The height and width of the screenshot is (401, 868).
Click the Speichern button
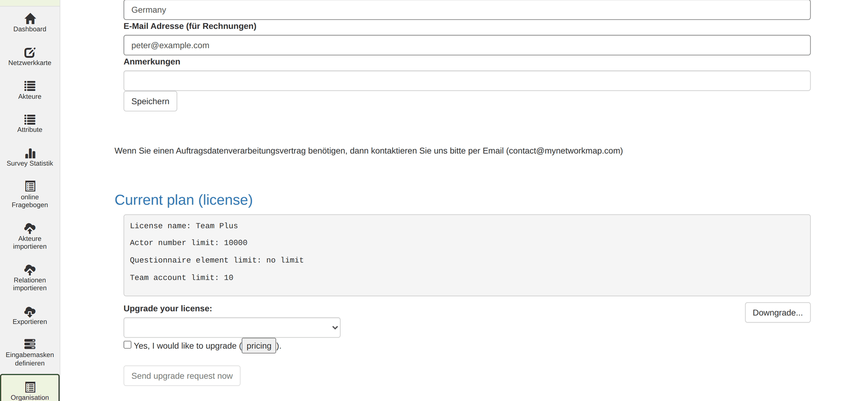coord(150,101)
